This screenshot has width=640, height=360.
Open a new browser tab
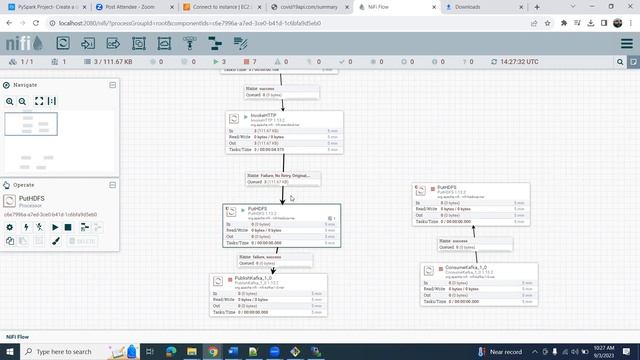[537, 7]
